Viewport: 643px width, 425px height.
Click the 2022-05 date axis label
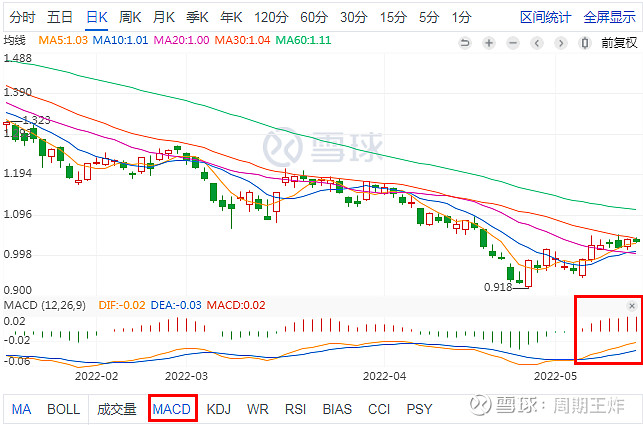[x=555, y=376]
